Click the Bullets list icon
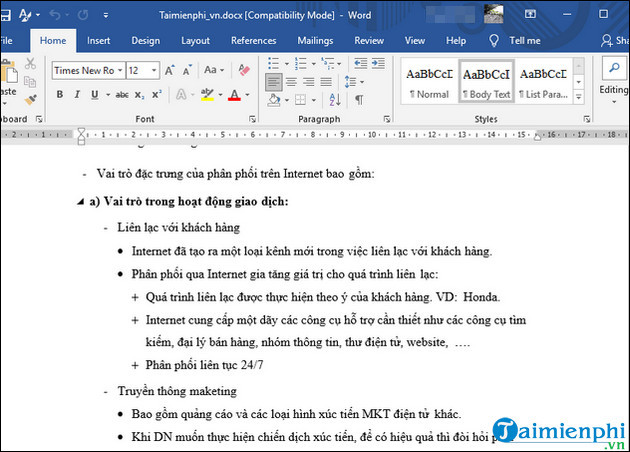 (x=274, y=63)
